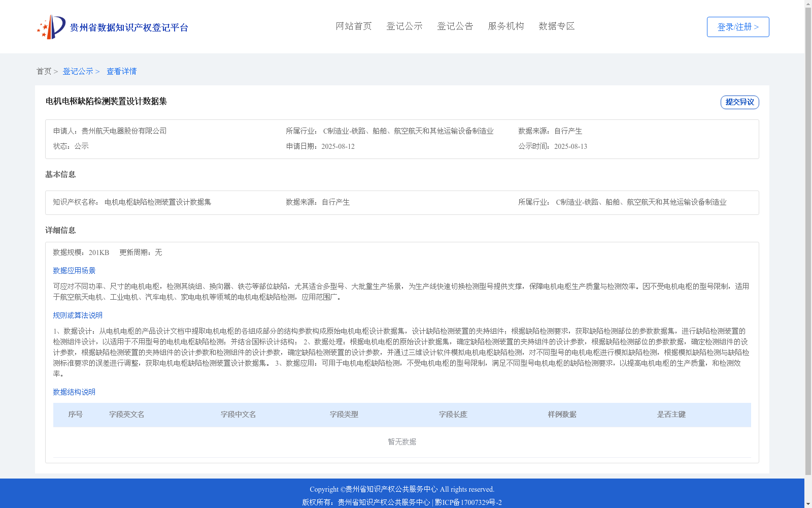Click the platform title 贵州省数据知识产权登记平台

click(129, 27)
